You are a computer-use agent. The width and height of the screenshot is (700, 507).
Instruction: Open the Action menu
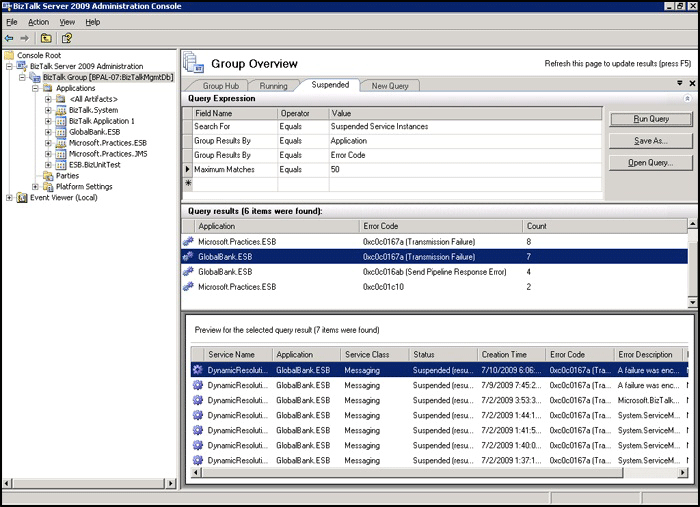[38, 22]
